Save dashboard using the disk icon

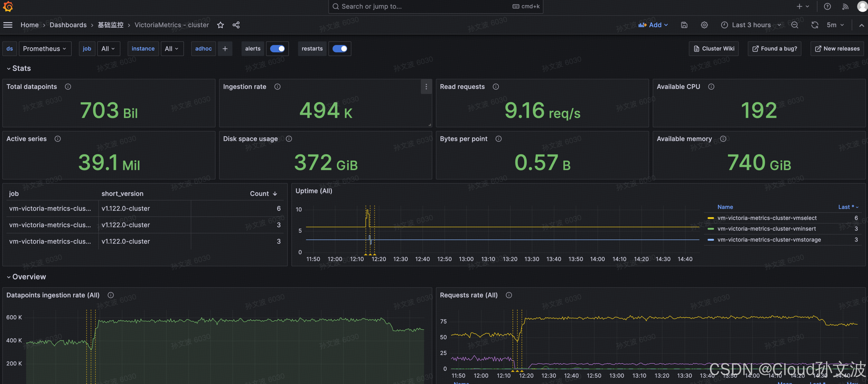pos(684,25)
